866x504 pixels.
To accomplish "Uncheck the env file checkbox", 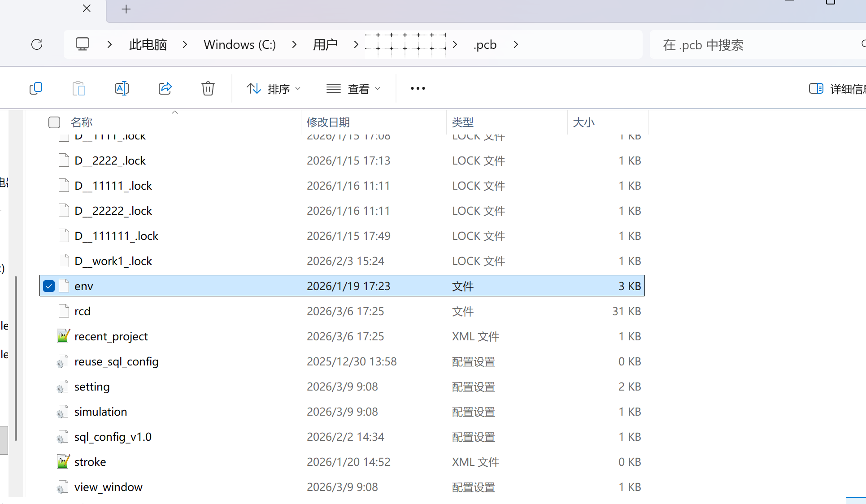I will point(49,286).
